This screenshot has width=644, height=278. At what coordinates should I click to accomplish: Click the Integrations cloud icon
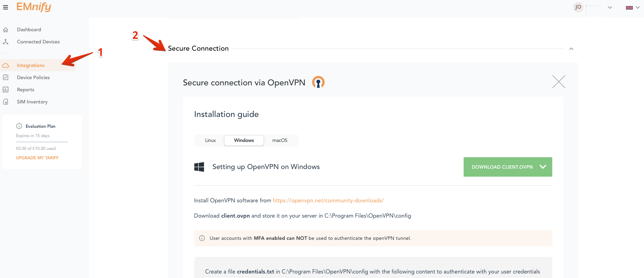tap(6, 66)
